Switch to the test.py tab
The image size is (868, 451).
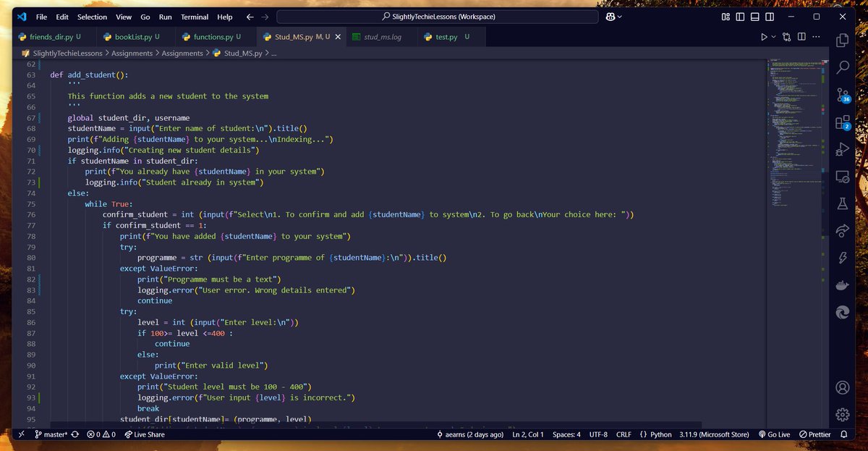tap(451, 36)
